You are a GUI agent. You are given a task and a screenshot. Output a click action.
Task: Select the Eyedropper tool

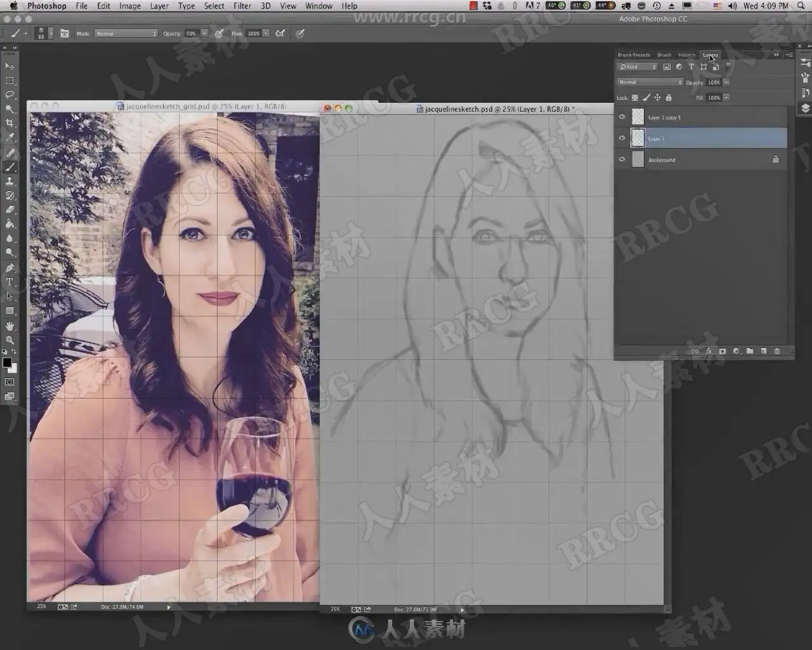10,137
